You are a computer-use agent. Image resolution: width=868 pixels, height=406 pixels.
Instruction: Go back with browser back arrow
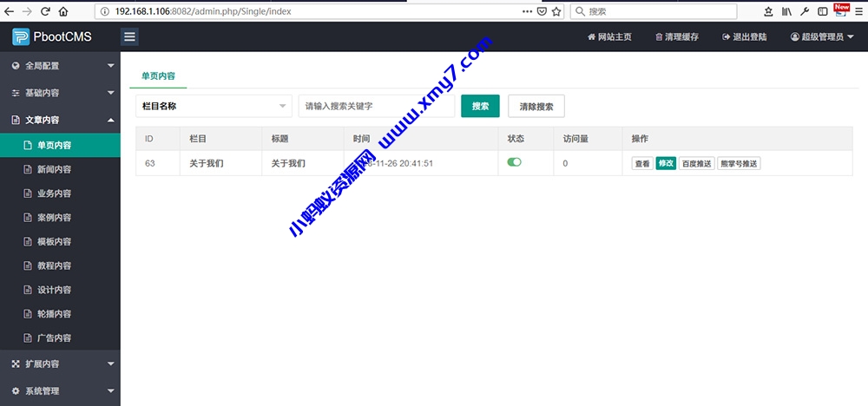(x=10, y=11)
